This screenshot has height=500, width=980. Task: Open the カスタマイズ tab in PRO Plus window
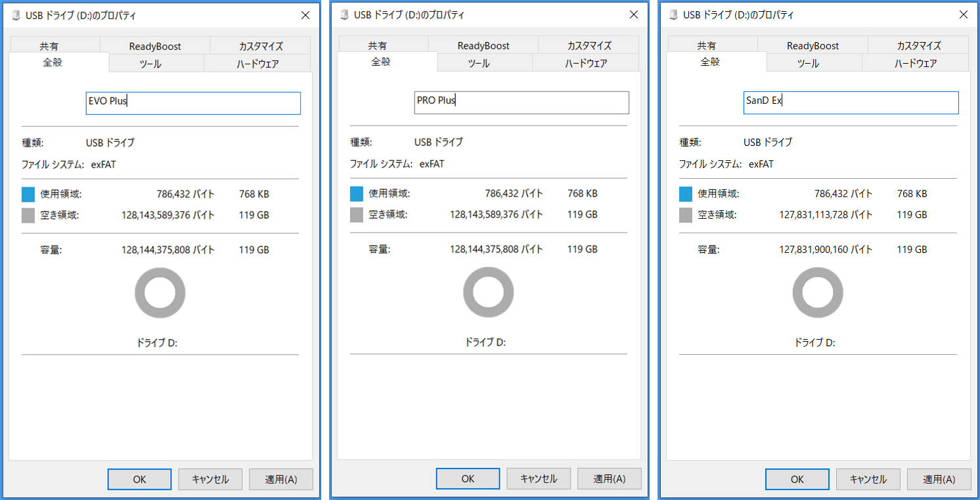589,45
